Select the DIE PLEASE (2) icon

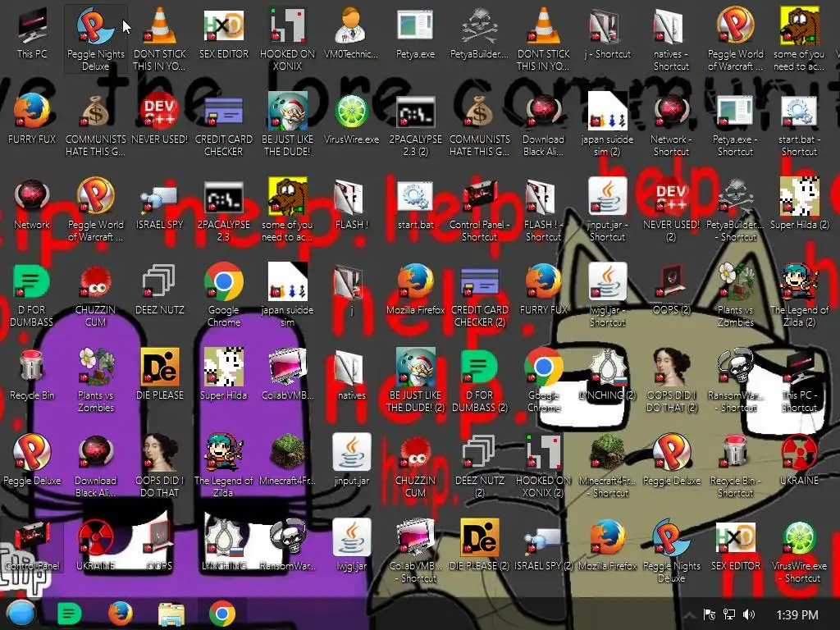(x=479, y=546)
